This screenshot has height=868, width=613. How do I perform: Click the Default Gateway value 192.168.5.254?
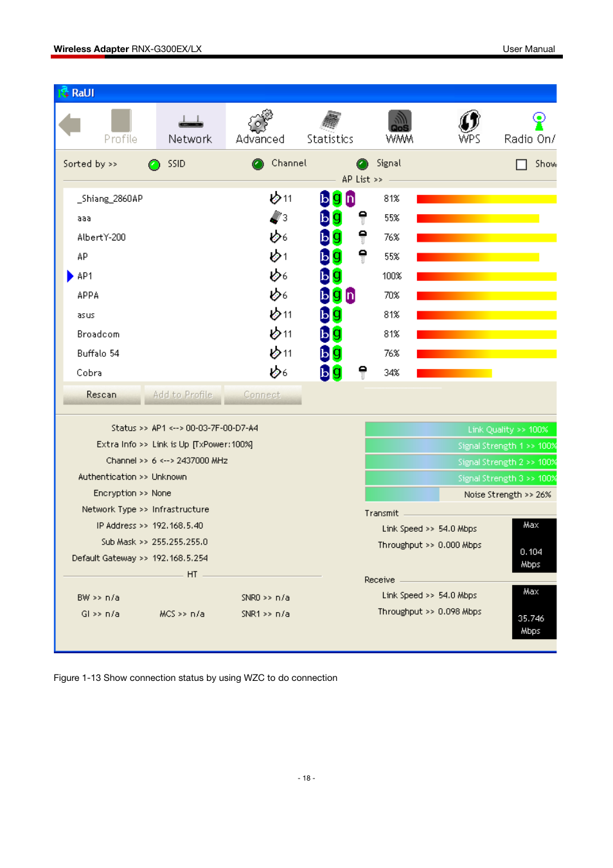(x=180, y=558)
